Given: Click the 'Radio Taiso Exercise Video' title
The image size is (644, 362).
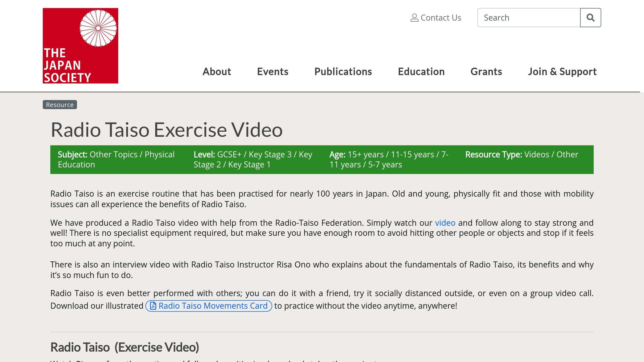Looking at the screenshot, I should 167,130.
